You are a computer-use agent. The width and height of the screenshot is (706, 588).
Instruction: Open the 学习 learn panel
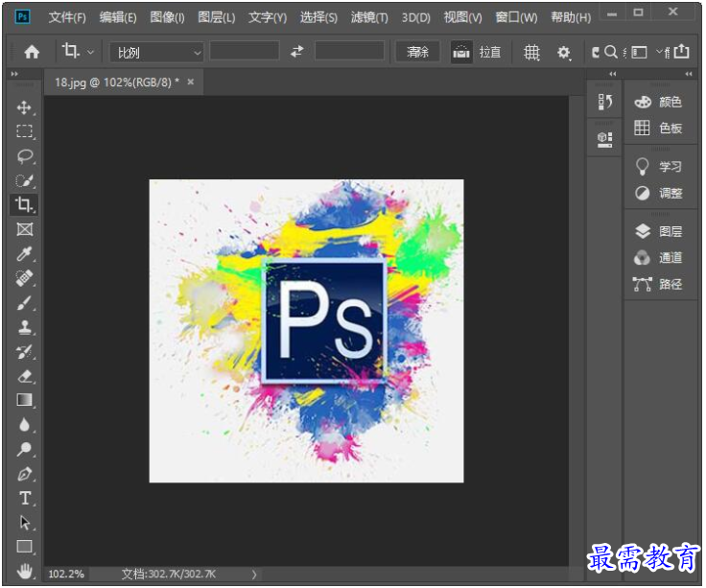point(658,167)
